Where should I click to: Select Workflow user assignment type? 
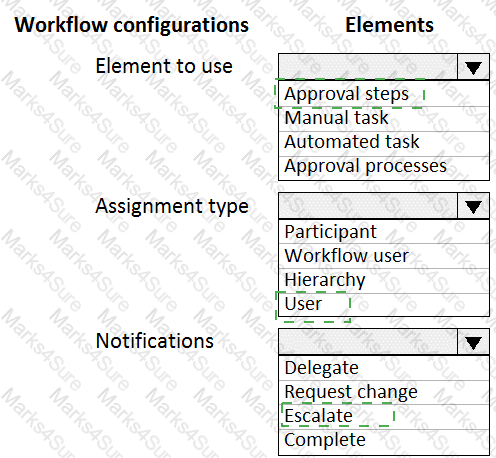tap(384, 256)
